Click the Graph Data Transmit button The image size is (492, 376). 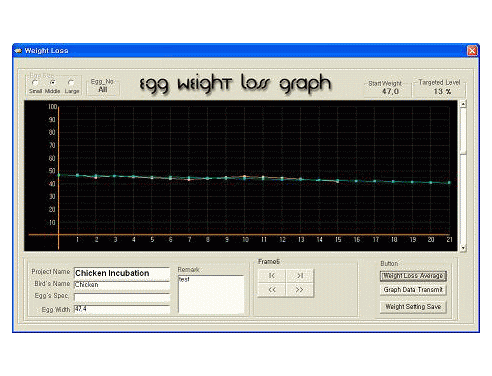413,290
